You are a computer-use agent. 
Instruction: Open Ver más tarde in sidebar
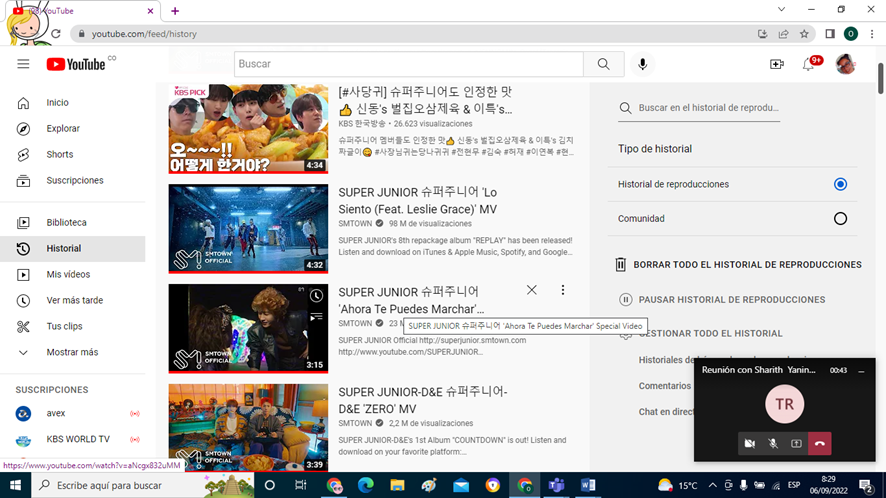(x=72, y=300)
